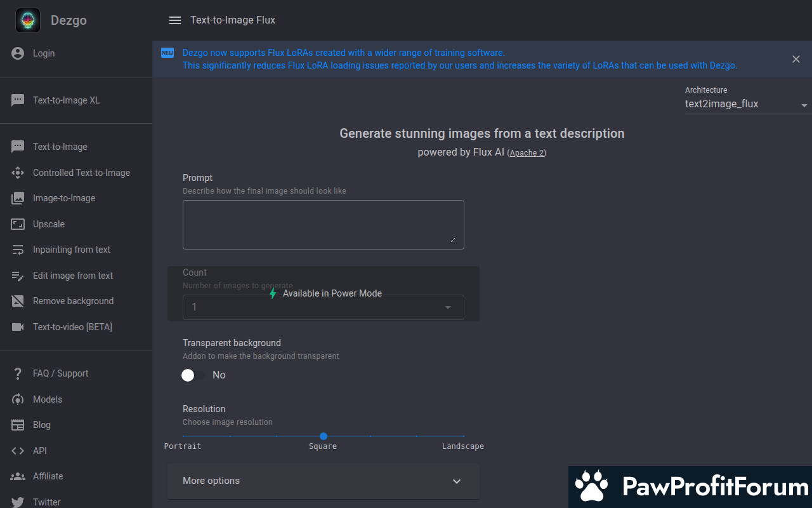This screenshot has width=812, height=508.
Task: Click the API code brackets icon
Action: [x=18, y=451]
